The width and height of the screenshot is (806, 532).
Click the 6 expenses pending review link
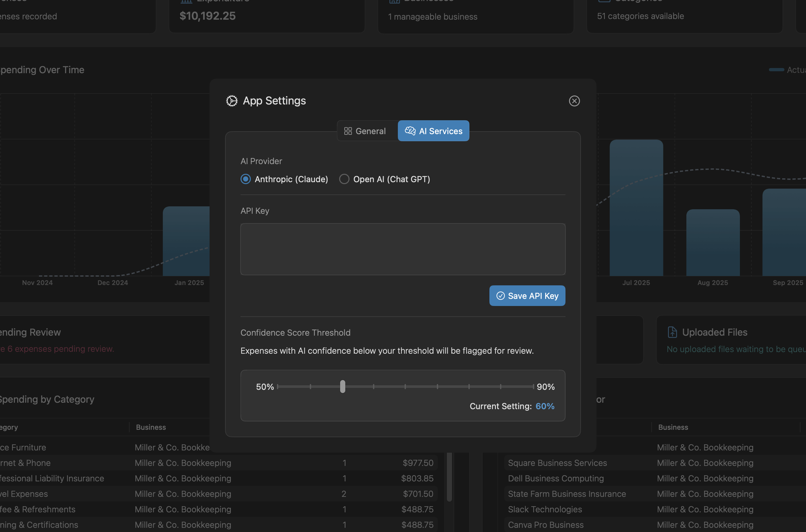point(57,349)
